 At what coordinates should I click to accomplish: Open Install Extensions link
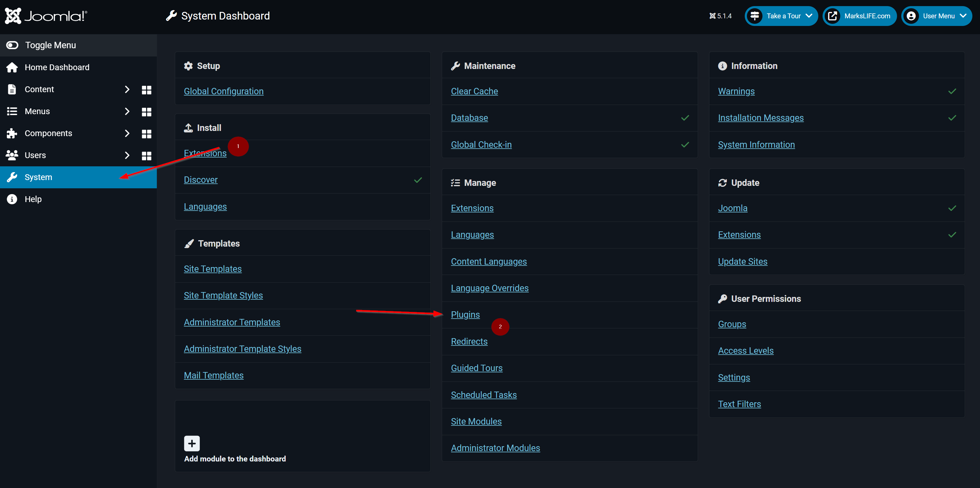(205, 154)
